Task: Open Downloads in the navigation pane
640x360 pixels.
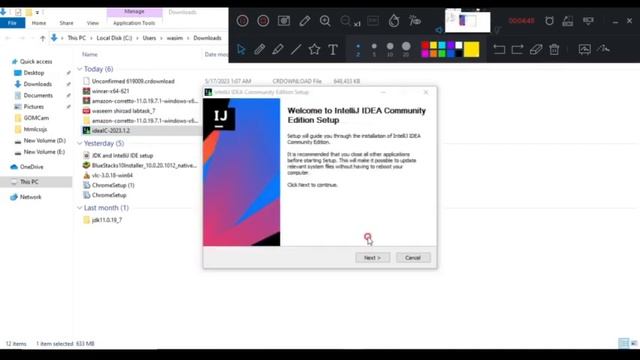Action: pyautogui.click(x=38, y=84)
